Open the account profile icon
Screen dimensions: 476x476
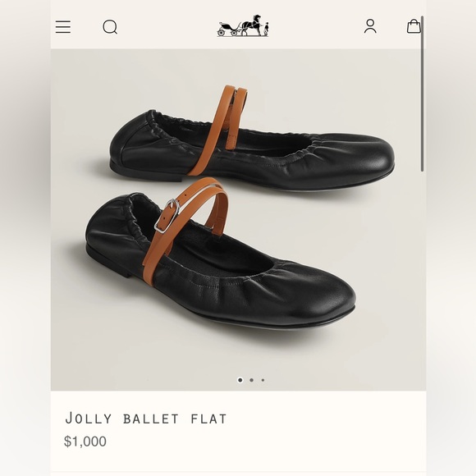pos(370,26)
